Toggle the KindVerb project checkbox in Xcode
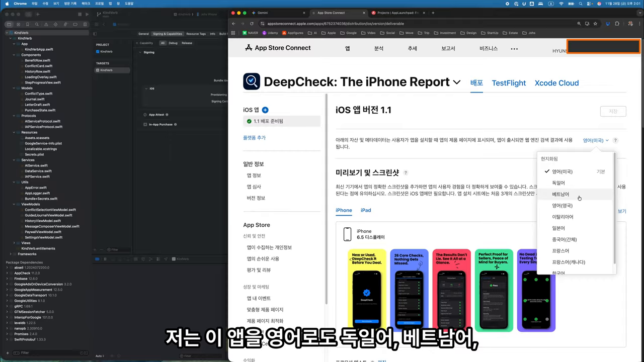 pyautogui.click(x=98, y=52)
